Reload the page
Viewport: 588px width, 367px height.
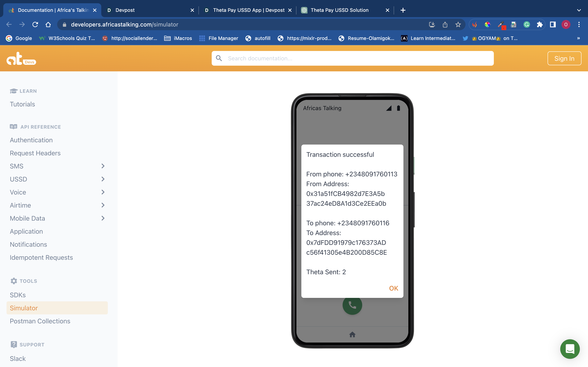35,24
